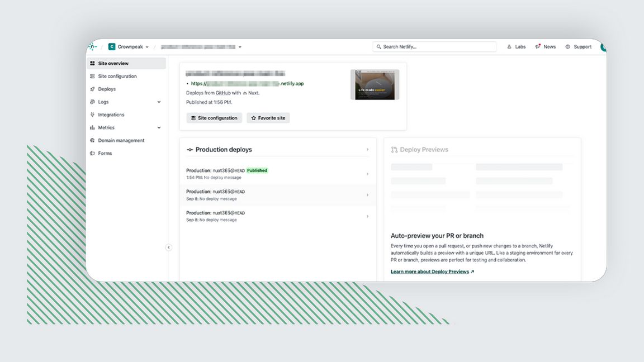This screenshot has width=644, height=362.
Task: Select Site overview in sidebar
Action: pyautogui.click(x=113, y=64)
